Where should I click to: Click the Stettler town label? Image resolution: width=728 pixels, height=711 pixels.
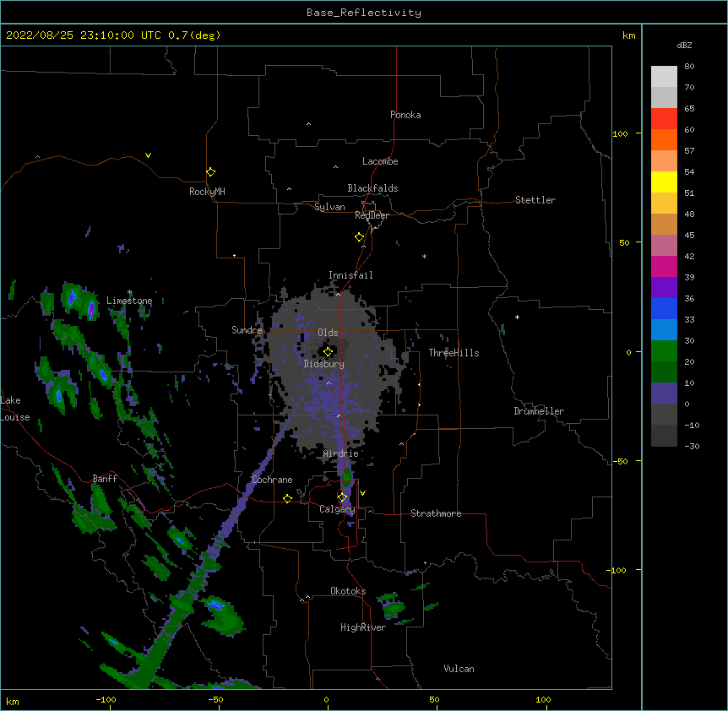point(535,200)
